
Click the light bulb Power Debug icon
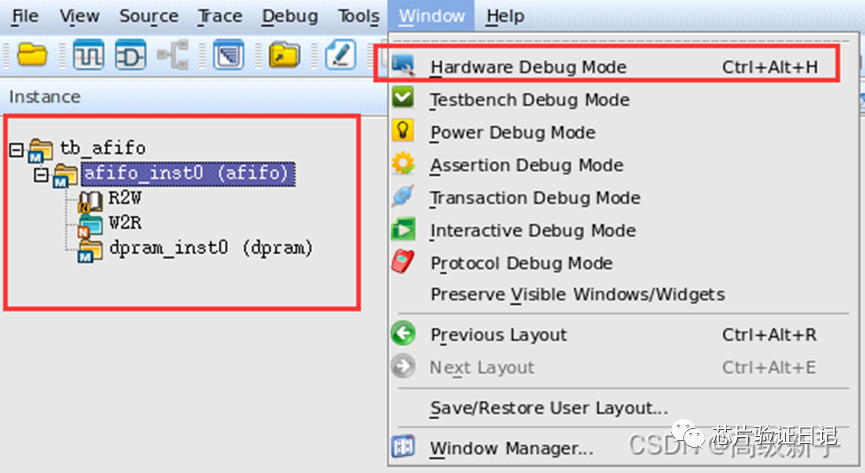pos(403,131)
